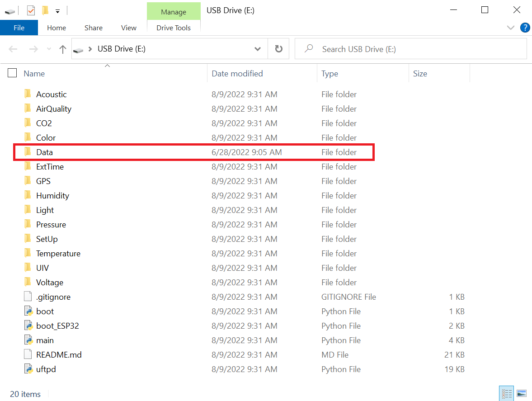This screenshot has width=532, height=401.
Task: Select the SetUp folder icon
Action: click(28, 239)
